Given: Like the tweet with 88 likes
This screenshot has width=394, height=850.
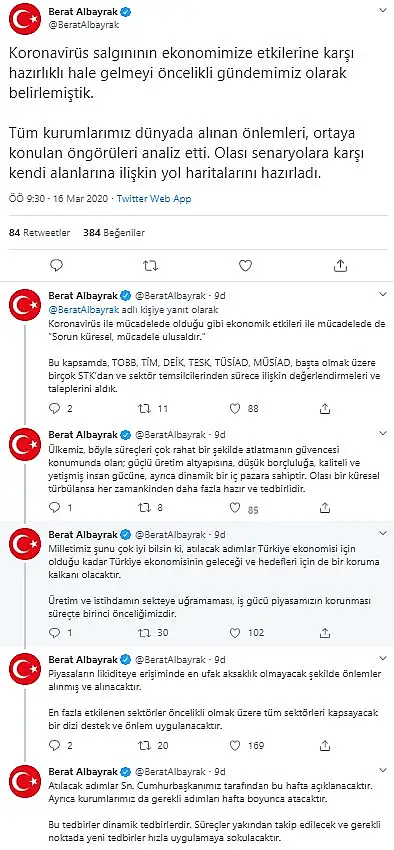Looking at the screenshot, I should click(235, 409).
